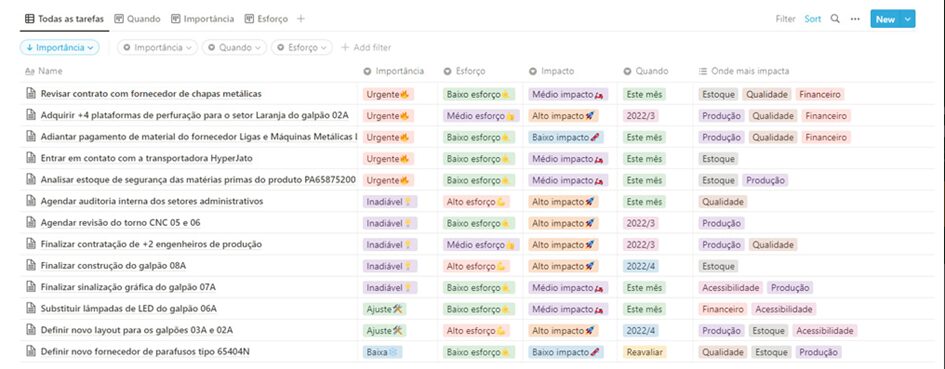Viewport: 945px width, 369px height.
Task: Click the page icon of Definir novo fornecedor row
Action: coord(31,352)
